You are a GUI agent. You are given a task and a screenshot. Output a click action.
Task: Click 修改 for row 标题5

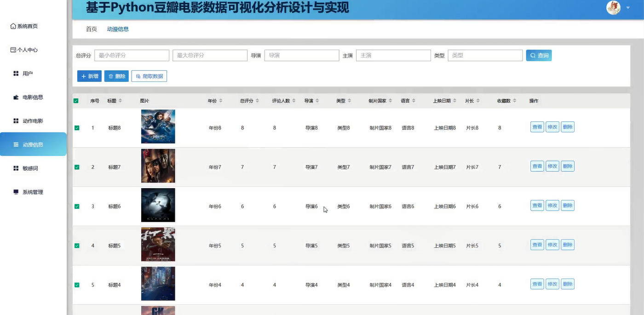[x=552, y=245]
